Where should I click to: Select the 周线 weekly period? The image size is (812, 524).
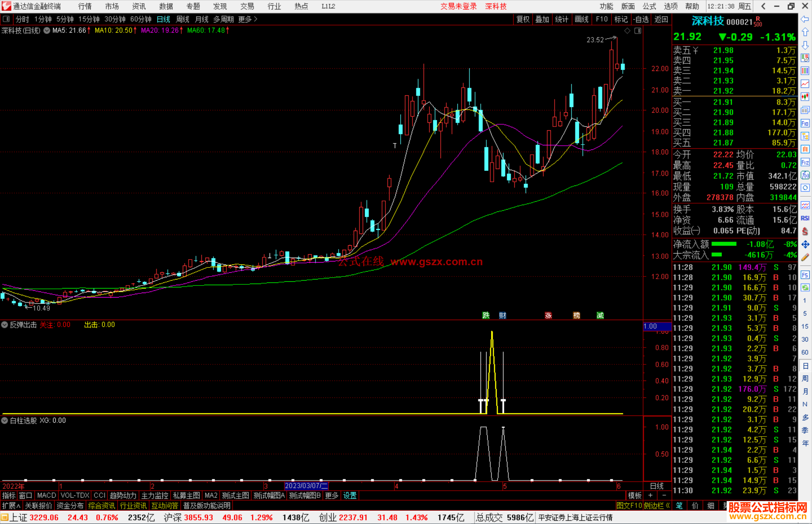[183, 19]
